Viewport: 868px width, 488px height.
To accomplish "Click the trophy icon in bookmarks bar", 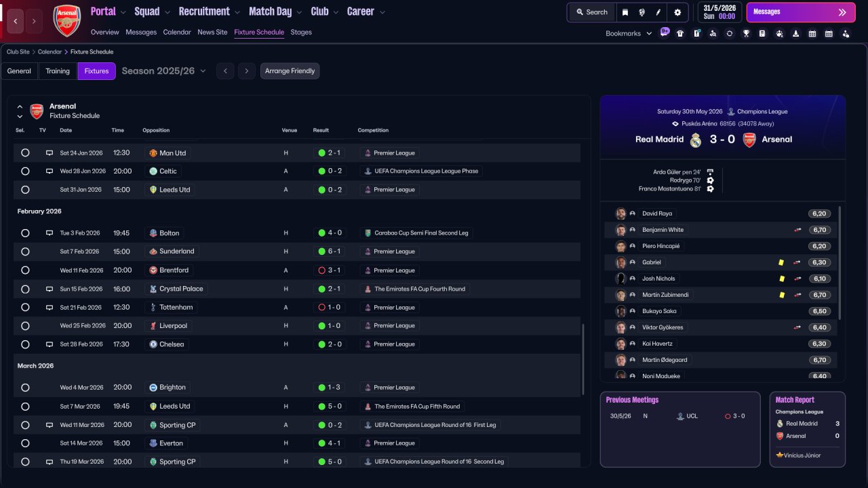I will coord(746,33).
